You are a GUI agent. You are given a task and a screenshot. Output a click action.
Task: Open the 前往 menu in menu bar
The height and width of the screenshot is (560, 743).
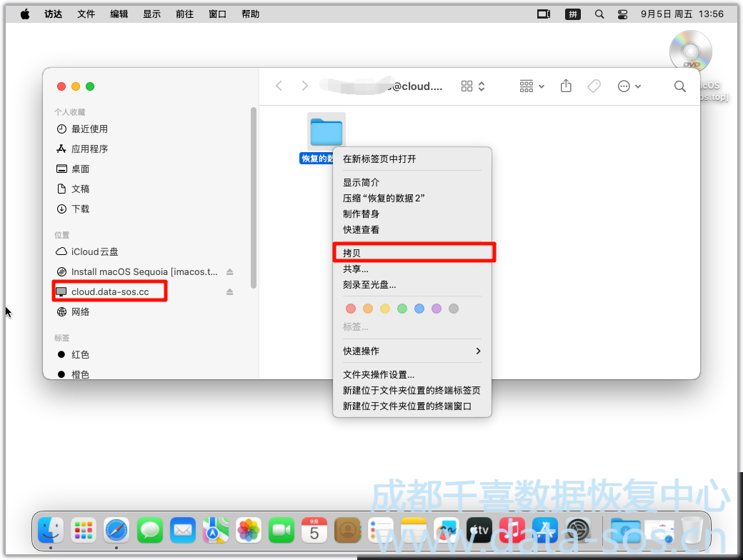184,14
